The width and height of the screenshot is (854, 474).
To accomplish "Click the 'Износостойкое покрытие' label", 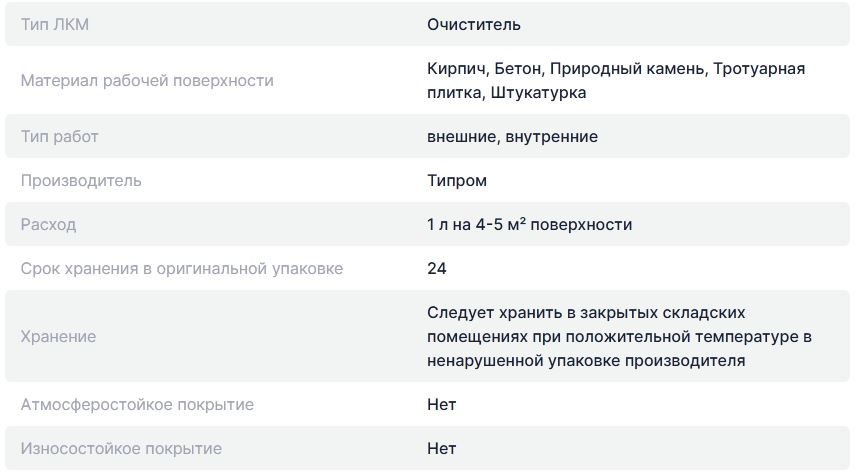I will click(x=121, y=448).
